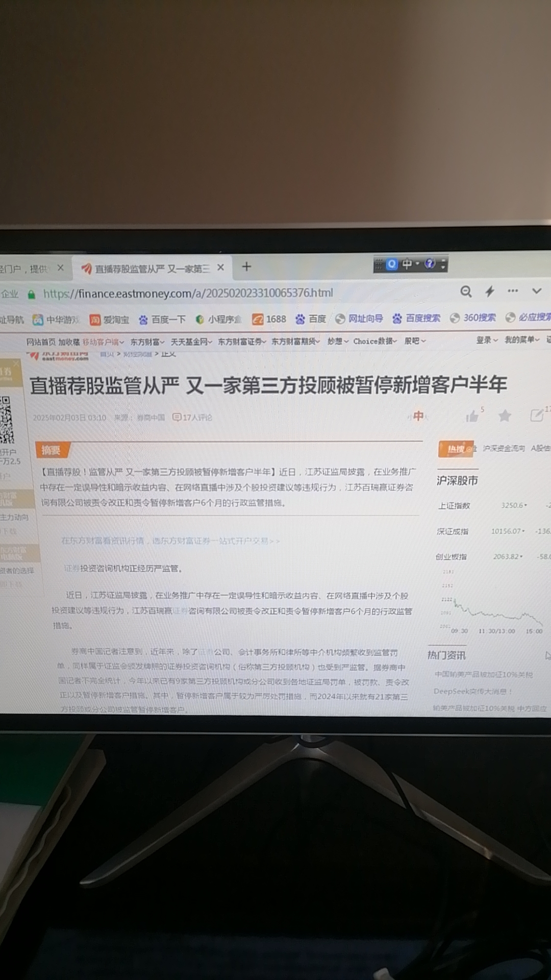Open a new browser tab with plus button
The height and width of the screenshot is (980, 551).
coord(246,266)
